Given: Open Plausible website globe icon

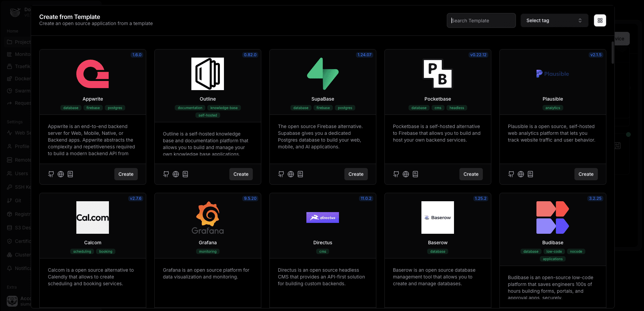Looking at the screenshot, I should pos(521,174).
